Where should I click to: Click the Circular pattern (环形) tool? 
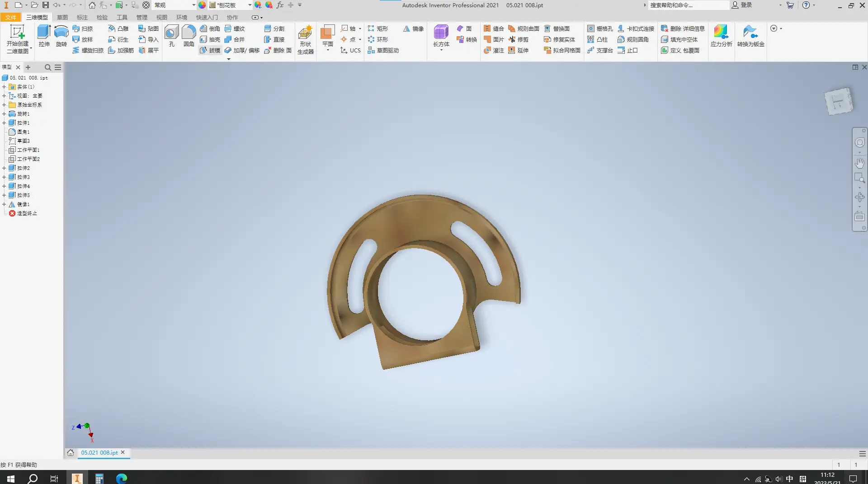[378, 39]
